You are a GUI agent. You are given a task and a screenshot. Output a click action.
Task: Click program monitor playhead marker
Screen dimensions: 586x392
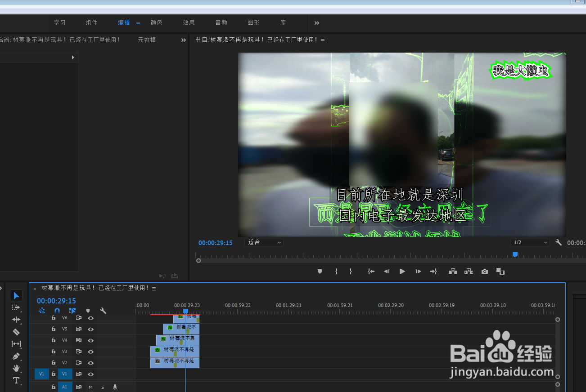click(515, 254)
